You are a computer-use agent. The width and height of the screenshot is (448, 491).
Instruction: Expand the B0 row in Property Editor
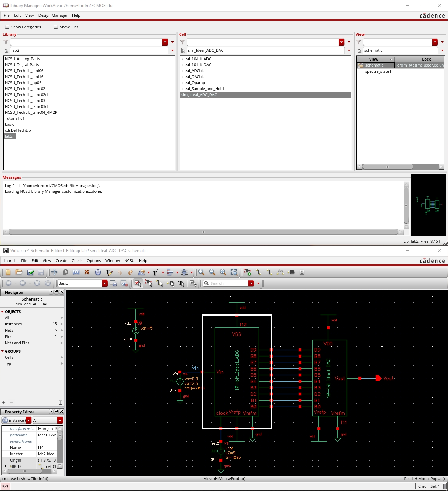coord(5,466)
